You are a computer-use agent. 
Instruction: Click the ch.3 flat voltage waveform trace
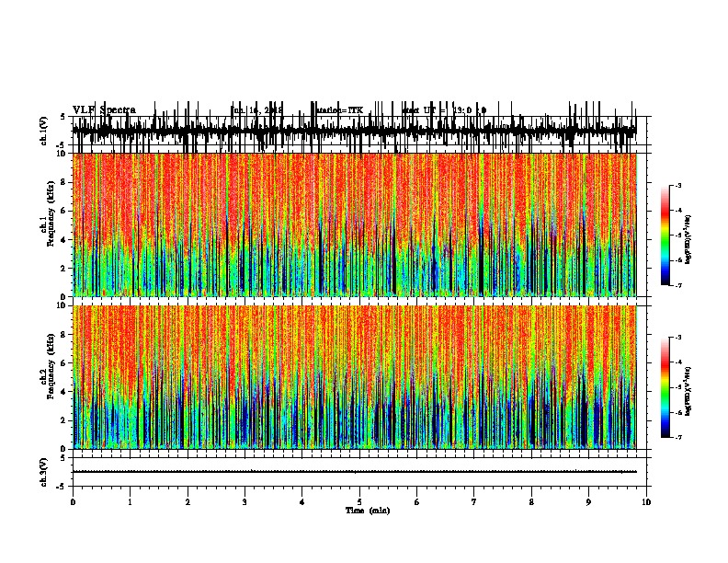(354, 472)
